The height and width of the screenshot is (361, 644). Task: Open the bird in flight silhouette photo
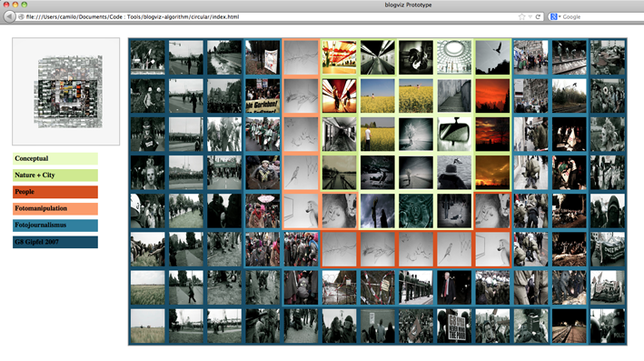click(x=492, y=57)
